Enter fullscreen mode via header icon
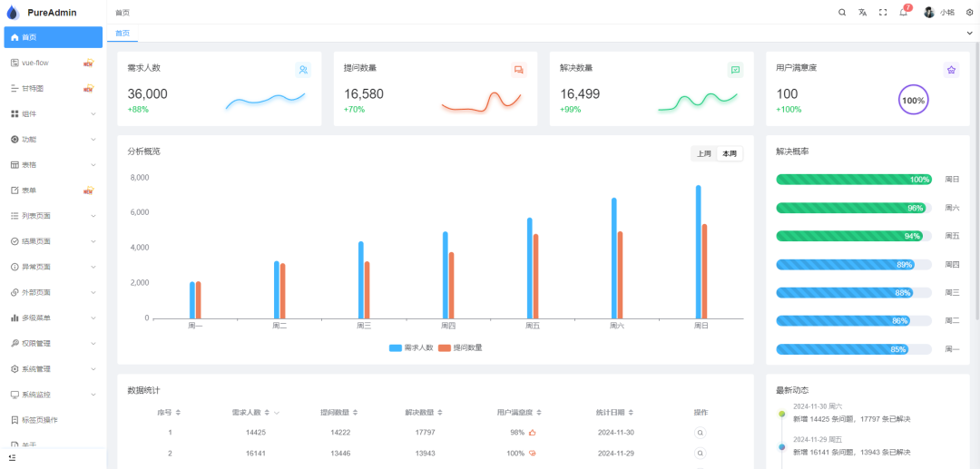 click(883, 13)
